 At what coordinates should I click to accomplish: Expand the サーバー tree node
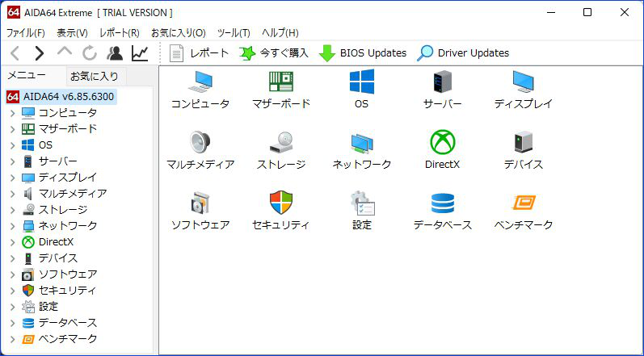13,161
